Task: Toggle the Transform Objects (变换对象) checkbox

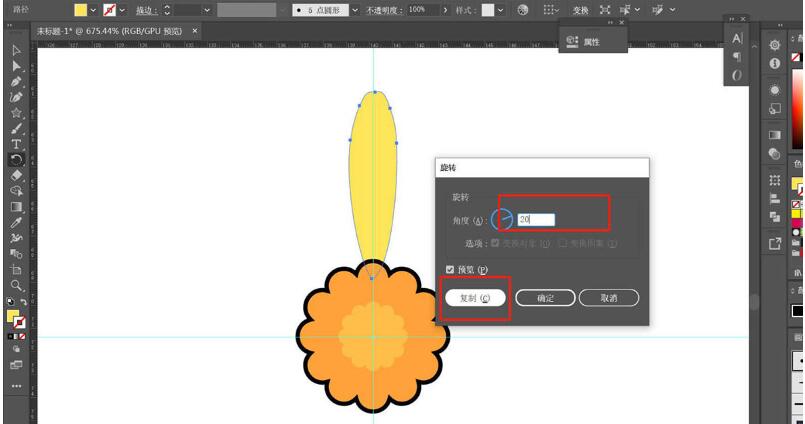Action: click(x=496, y=243)
